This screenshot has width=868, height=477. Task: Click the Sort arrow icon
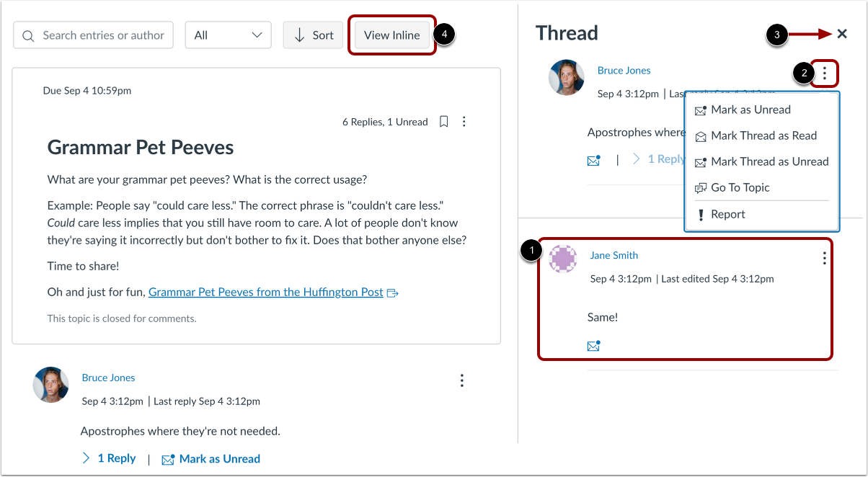pyautogui.click(x=301, y=35)
